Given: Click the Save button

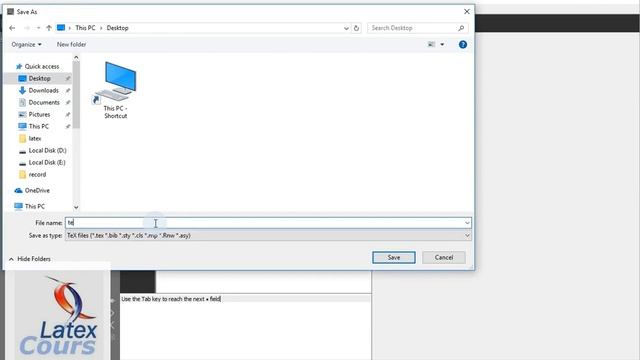Looking at the screenshot, I should [394, 258].
